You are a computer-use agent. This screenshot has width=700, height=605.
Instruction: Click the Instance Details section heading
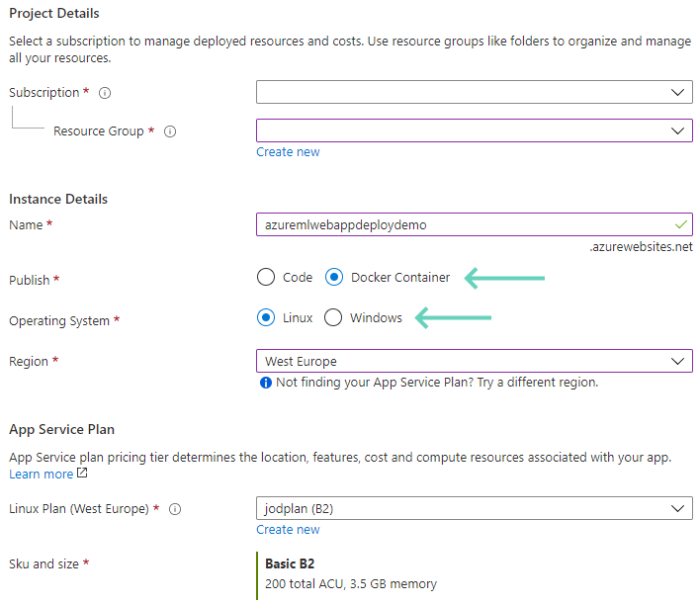pos(58,199)
